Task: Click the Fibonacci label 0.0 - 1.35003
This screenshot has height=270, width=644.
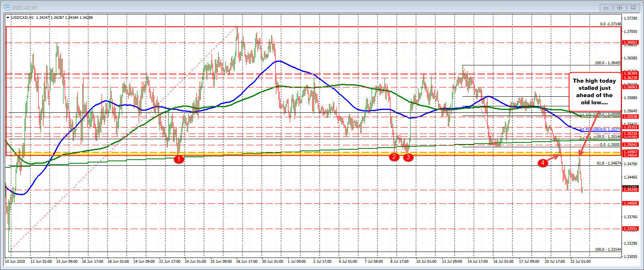Action: tap(610, 144)
